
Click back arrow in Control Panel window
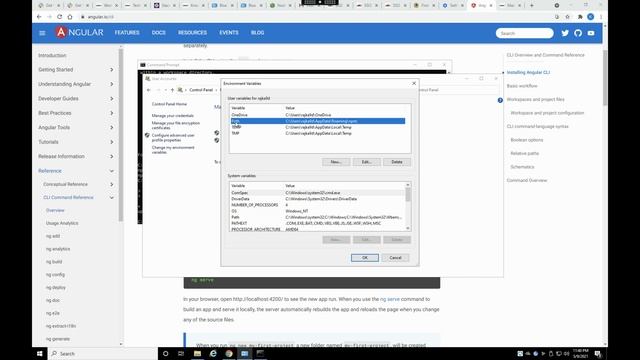pos(149,90)
